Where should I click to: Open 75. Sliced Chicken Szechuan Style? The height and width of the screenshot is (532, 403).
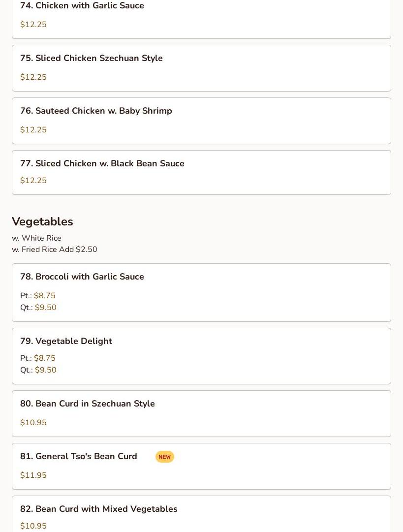(202, 68)
